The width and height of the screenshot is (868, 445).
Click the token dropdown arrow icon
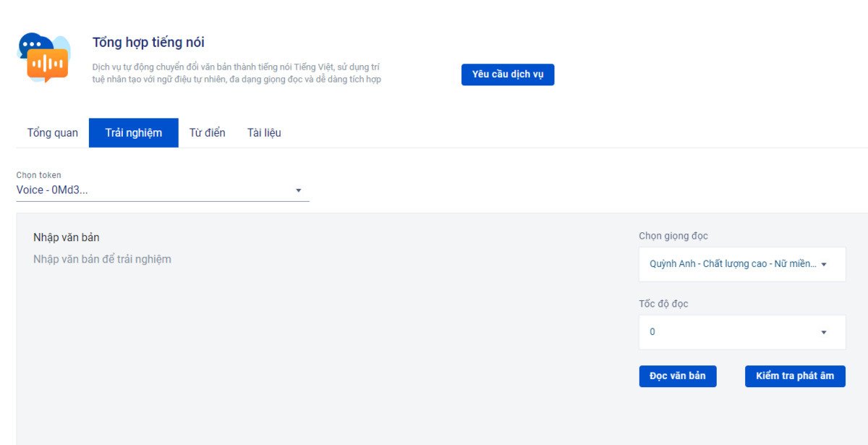pyautogui.click(x=299, y=190)
